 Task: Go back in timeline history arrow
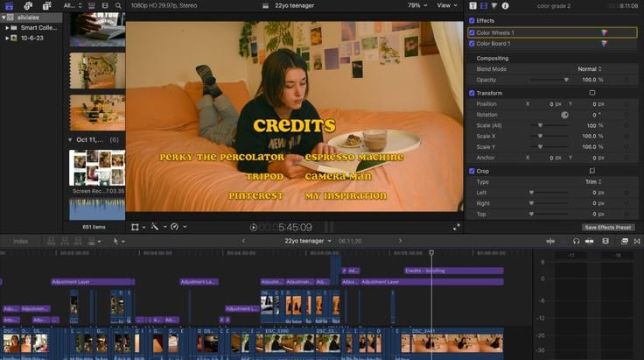[x=243, y=241]
